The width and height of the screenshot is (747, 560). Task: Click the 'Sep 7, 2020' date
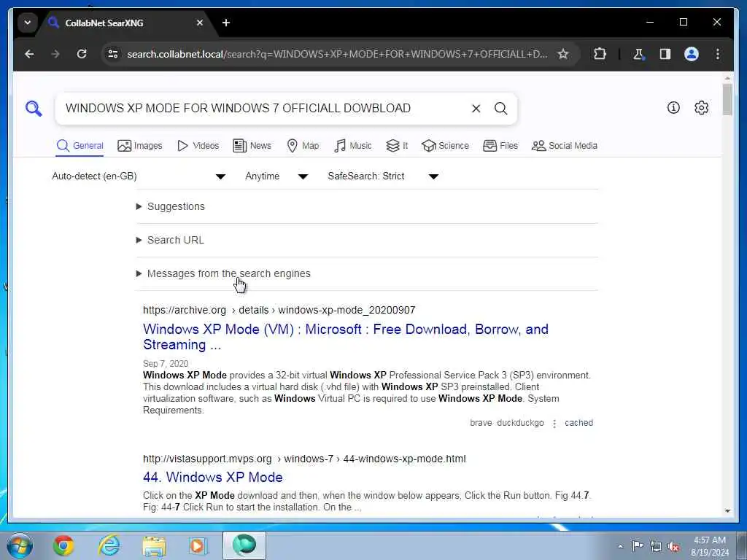(166, 364)
